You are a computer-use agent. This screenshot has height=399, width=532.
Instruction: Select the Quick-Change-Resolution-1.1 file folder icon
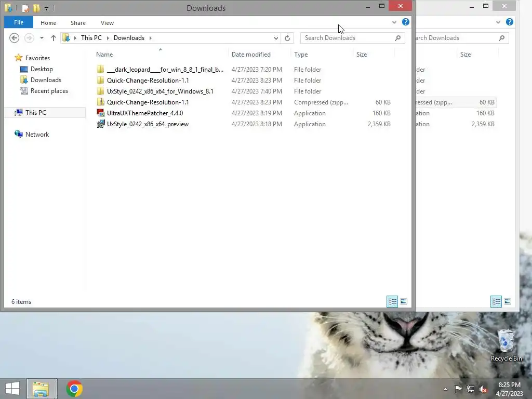point(100,80)
